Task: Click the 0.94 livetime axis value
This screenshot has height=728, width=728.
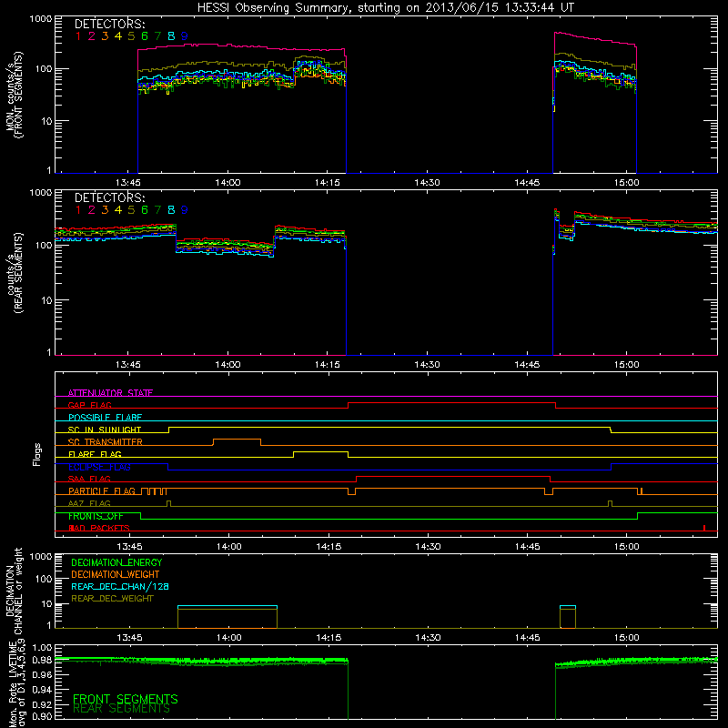Action: pos(42,688)
